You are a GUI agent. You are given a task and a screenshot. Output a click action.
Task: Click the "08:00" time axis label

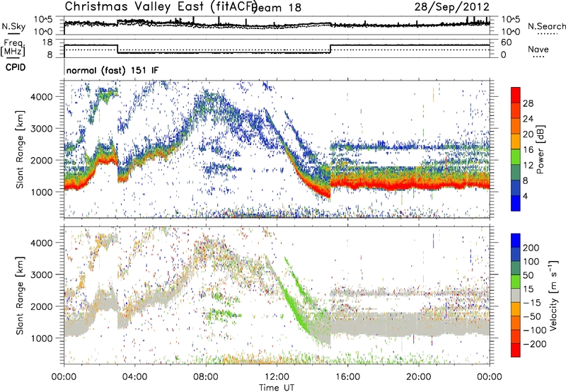206,377
